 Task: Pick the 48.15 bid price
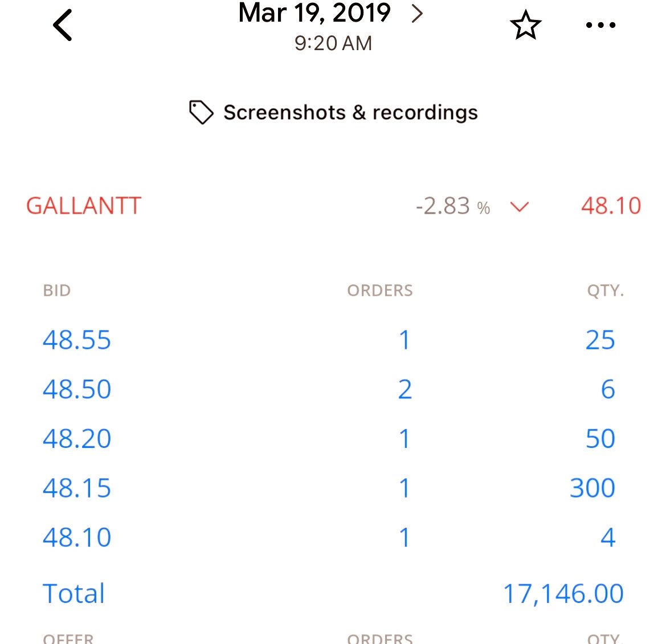point(77,488)
